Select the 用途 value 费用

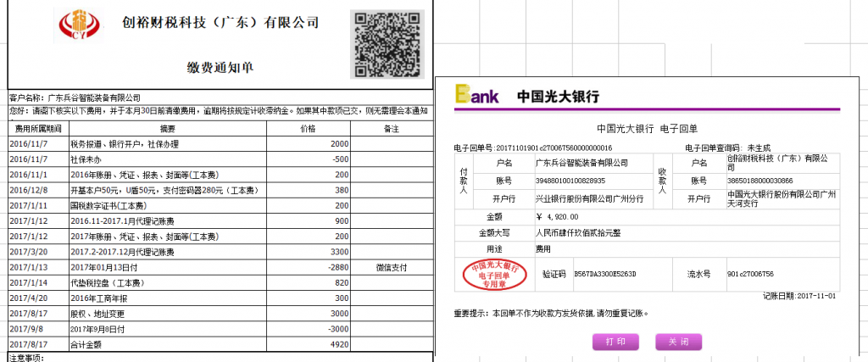point(543,249)
